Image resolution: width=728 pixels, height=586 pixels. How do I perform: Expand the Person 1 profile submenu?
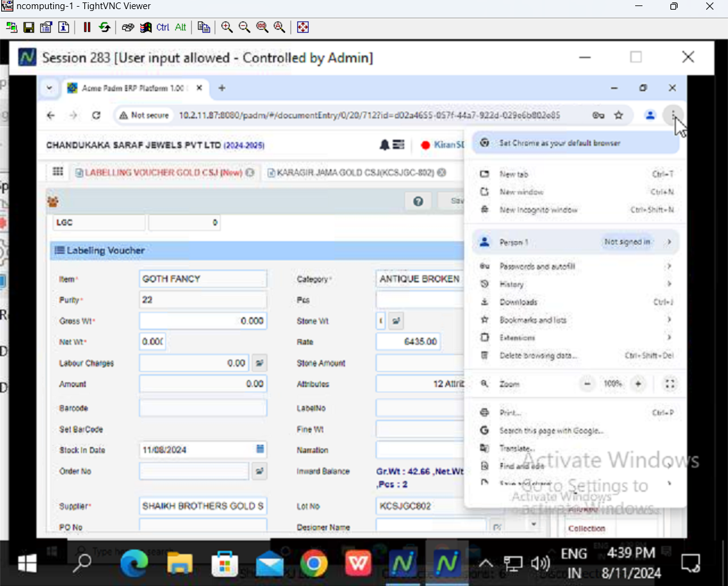click(x=575, y=242)
